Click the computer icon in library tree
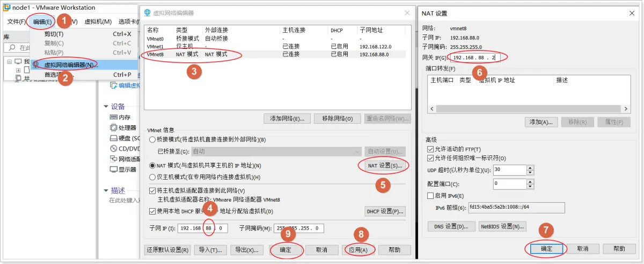This screenshot has width=644, height=264. (x=18, y=61)
